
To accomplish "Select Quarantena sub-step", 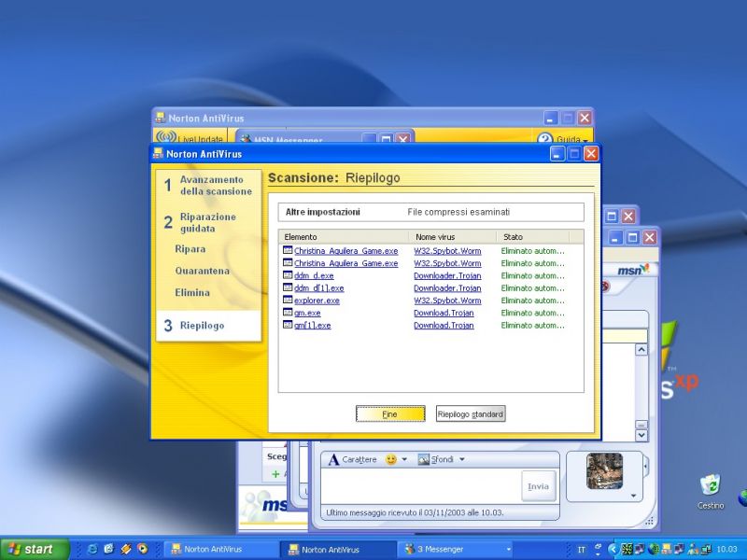I will pyautogui.click(x=202, y=271).
